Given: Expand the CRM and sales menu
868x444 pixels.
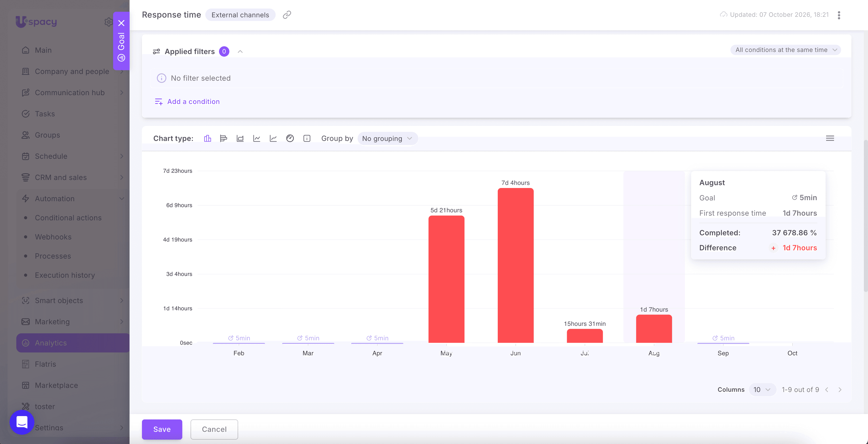Looking at the screenshot, I should pos(122,178).
